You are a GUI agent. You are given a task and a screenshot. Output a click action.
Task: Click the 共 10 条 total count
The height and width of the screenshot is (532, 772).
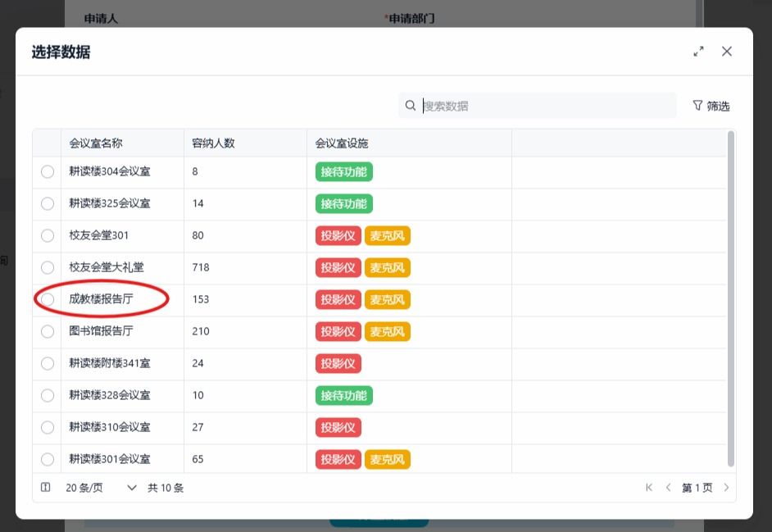click(x=166, y=488)
